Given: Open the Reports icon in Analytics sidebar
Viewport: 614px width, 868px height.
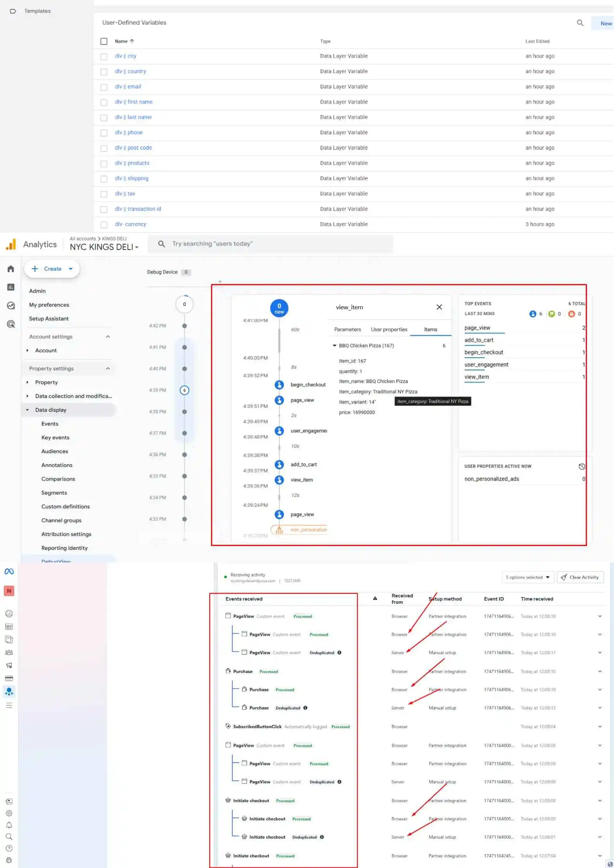Looking at the screenshot, I should click(11, 287).
